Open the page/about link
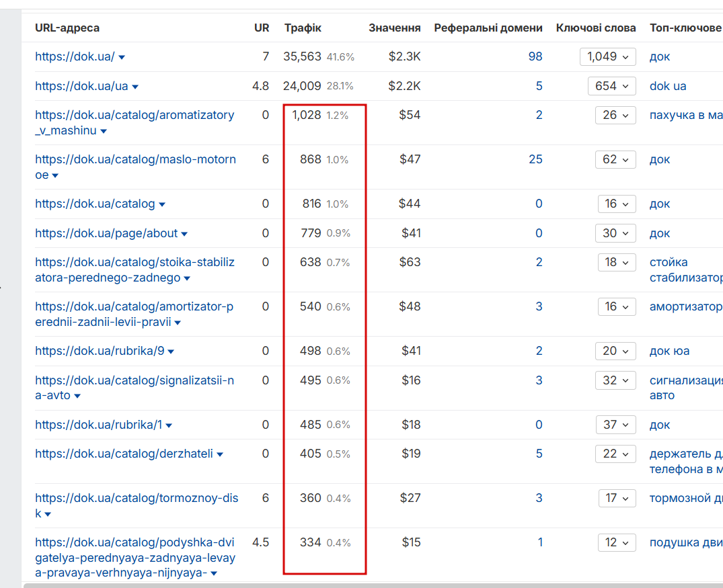Screen dimensions: 723x588 106,233
